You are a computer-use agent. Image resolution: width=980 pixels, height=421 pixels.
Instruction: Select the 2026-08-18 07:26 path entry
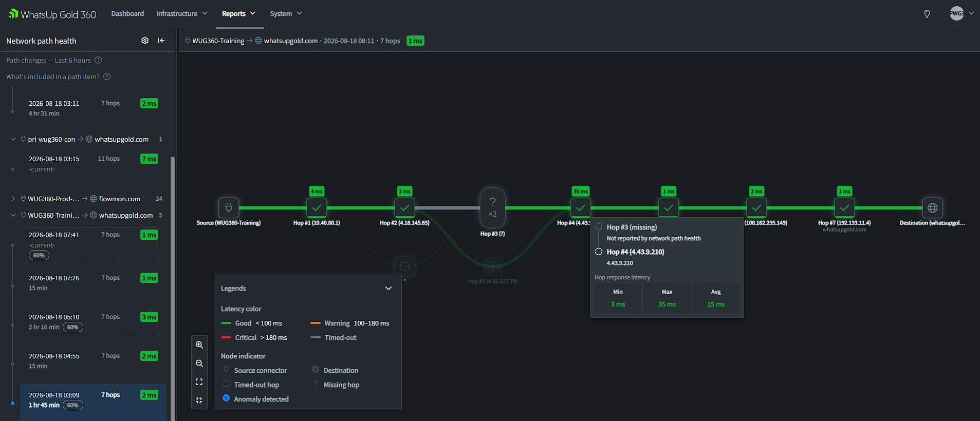[x=93, y=283]
